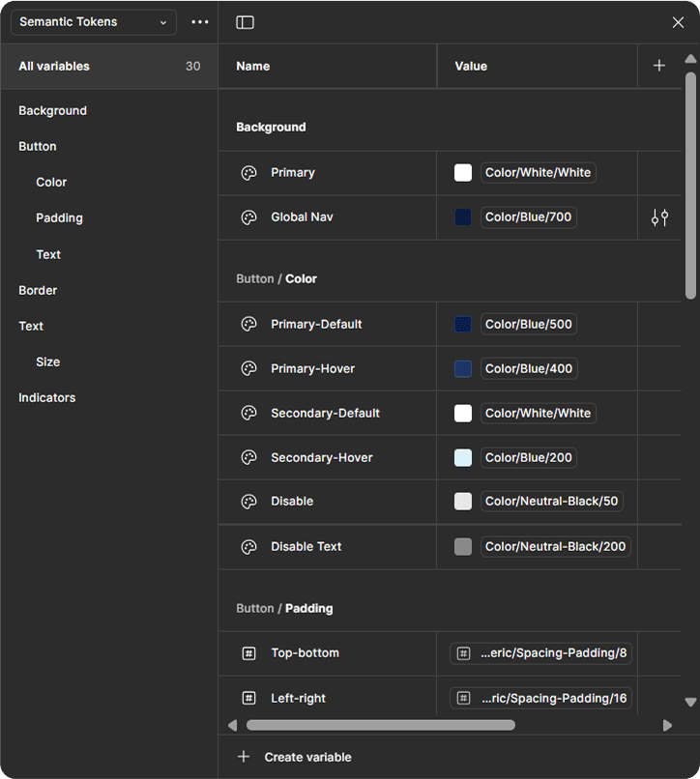
Task: Click the Spacing-Padding/8 value chip
Action: tap(540, 653)
